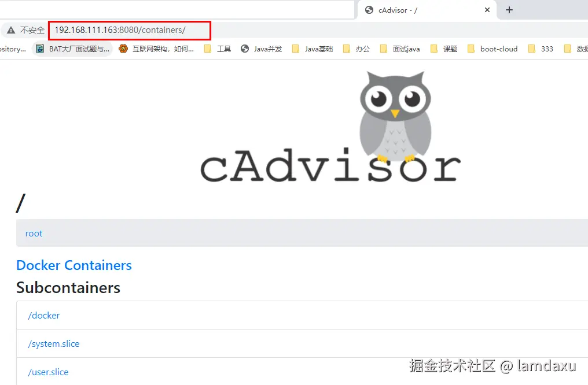
Task: Open the /user.slice subcontainer
Action: point(49,372)
